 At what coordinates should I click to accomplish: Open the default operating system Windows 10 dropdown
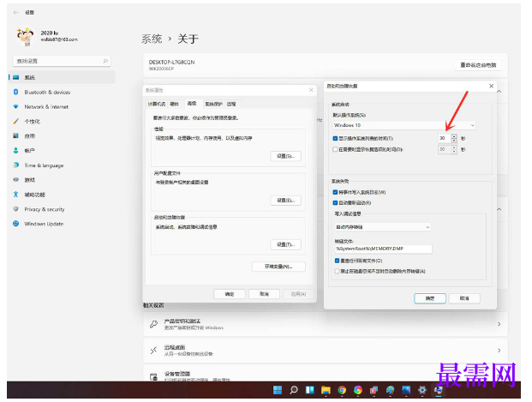(x=403, y=125)
